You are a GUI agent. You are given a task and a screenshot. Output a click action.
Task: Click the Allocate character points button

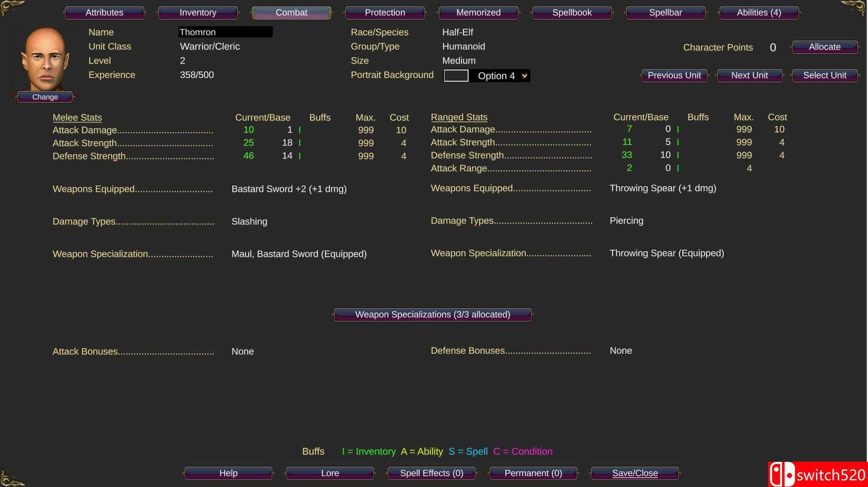point(824,47)
